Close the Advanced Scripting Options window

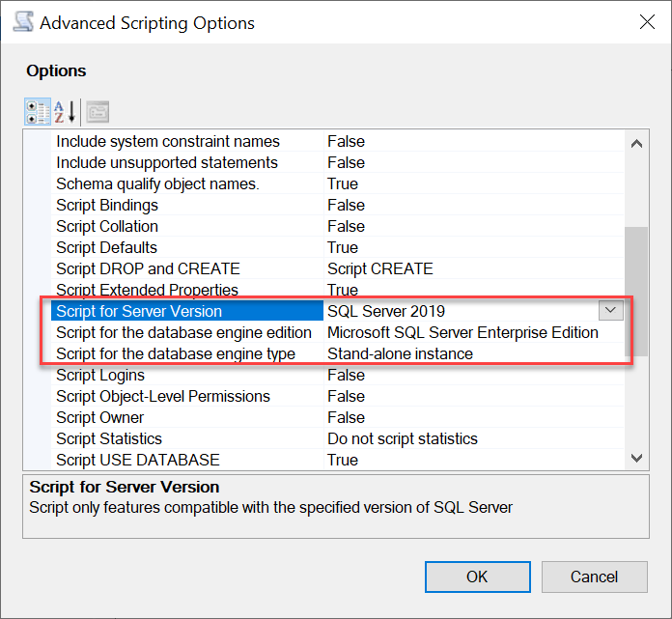[647, 22]
